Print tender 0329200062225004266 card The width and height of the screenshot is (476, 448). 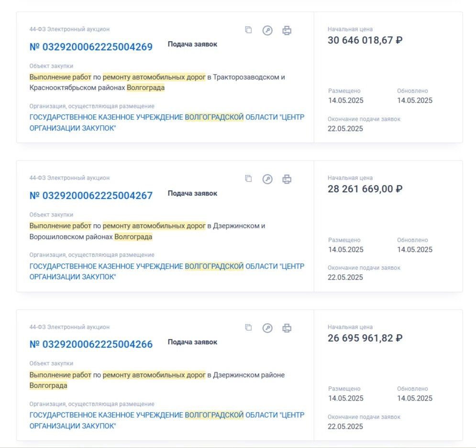click(287, 328)
